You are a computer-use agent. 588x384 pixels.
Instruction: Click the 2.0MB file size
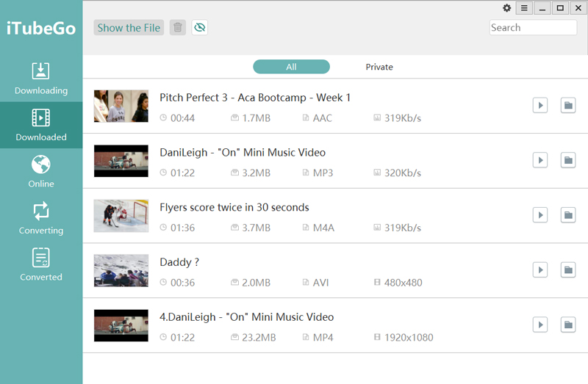pyautogui.click(x=256, y=283)
